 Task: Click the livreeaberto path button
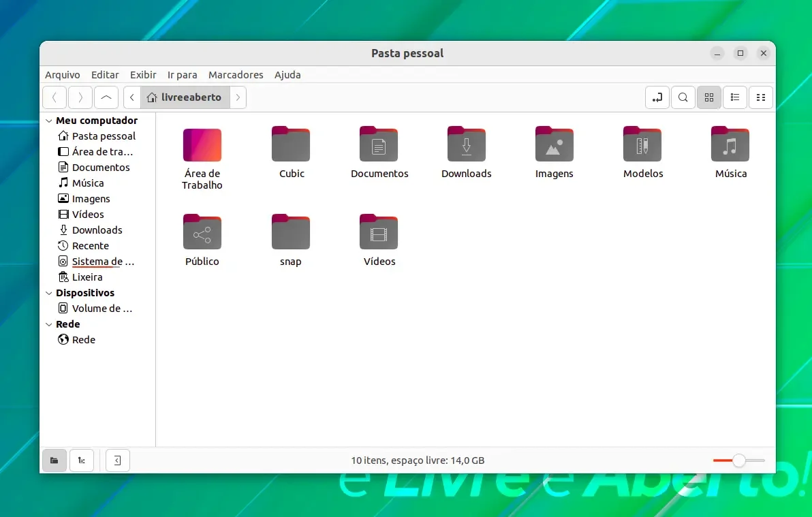tap(185, 97)
